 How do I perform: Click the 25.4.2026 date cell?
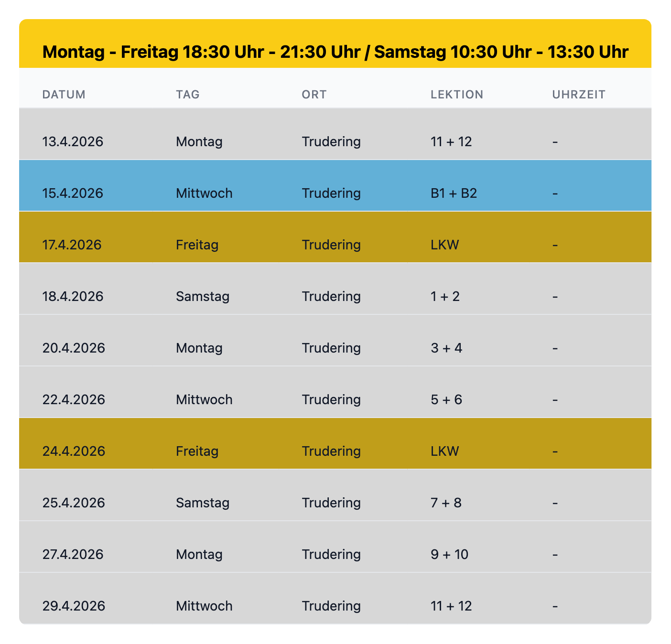coord(74,503)
